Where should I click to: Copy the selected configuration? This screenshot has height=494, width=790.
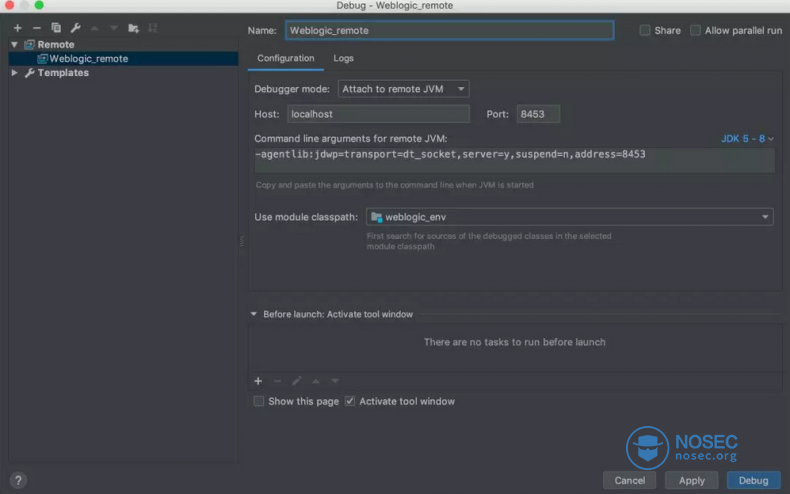[x=56, y=28]
